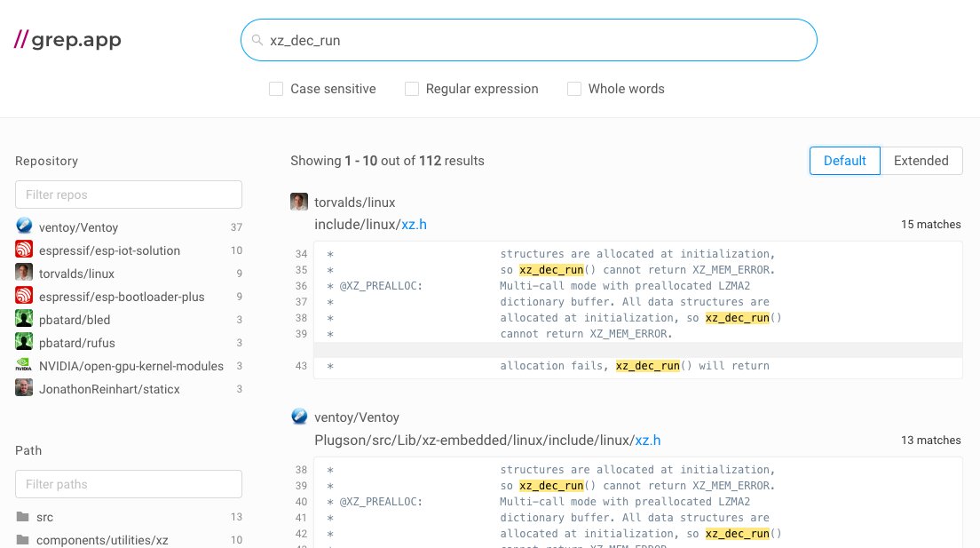
Task: Click the grep.app logo
Action: coord(67,39)
